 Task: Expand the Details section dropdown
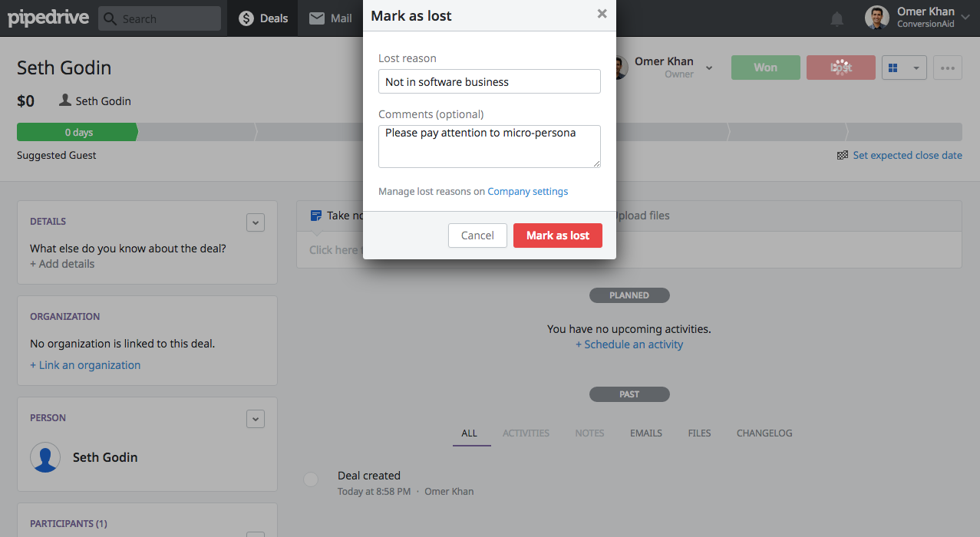(256, 222)
